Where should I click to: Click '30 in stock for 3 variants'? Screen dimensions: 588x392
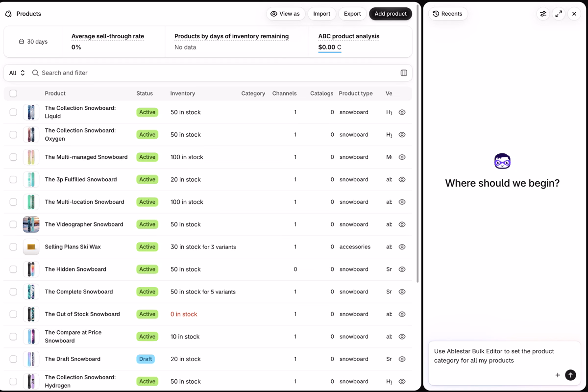click(x=203, y=247)
